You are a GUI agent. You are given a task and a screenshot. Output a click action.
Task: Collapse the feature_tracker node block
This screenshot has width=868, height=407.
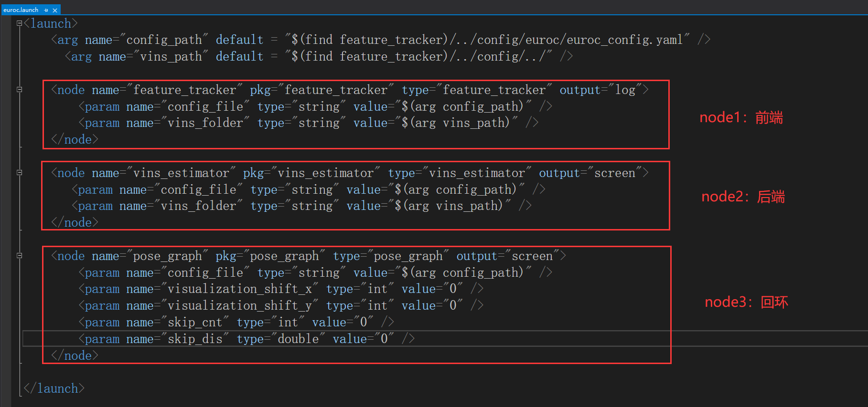click(19, 89)
